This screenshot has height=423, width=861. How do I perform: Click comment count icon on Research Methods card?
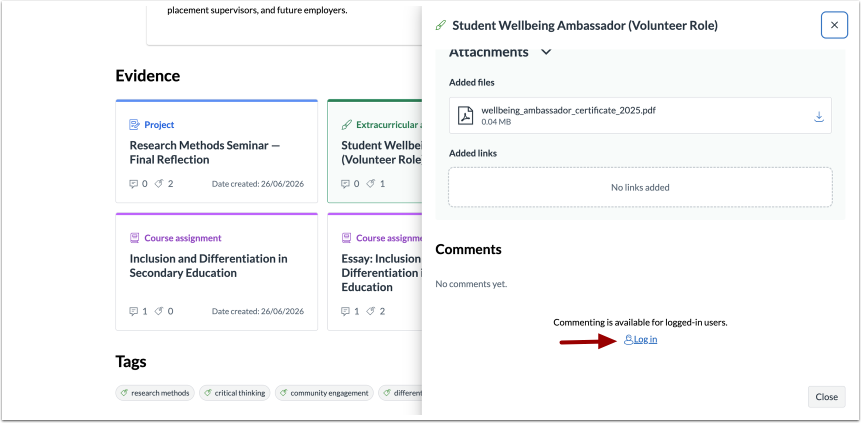(x=133, y=183)
